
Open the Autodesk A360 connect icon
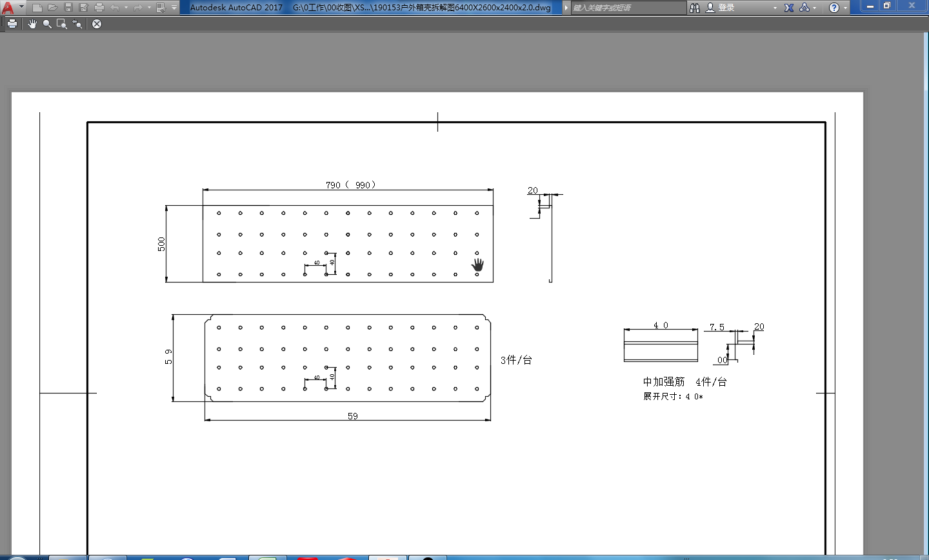(x=804, y=8)
